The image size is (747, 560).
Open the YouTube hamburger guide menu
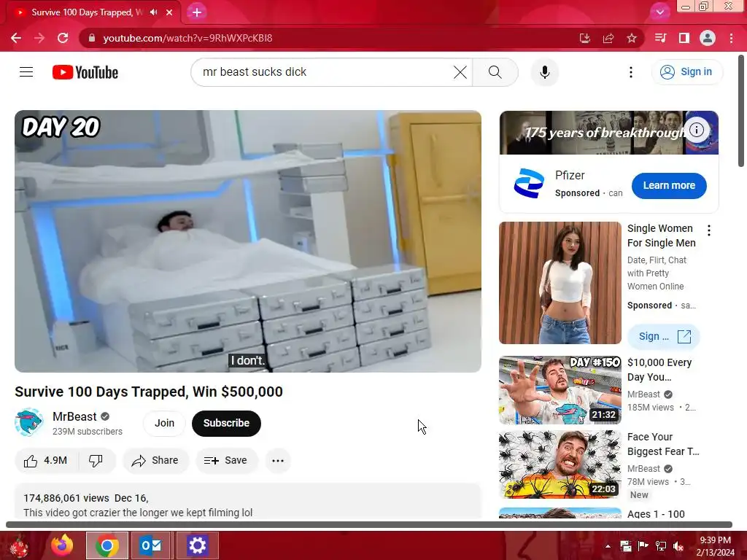tap(26, 72)
